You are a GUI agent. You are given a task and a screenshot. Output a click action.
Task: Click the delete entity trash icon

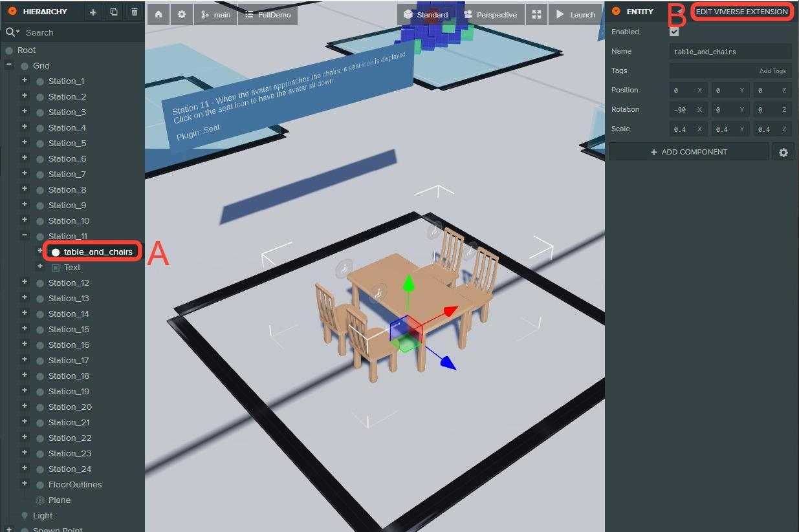click(135, 12)
